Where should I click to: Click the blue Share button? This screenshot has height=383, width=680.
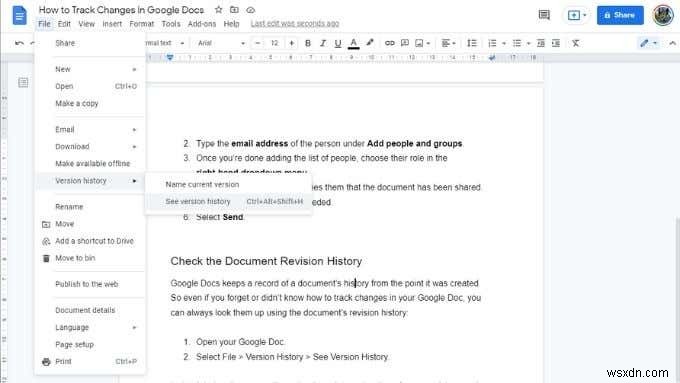point(620,15)
